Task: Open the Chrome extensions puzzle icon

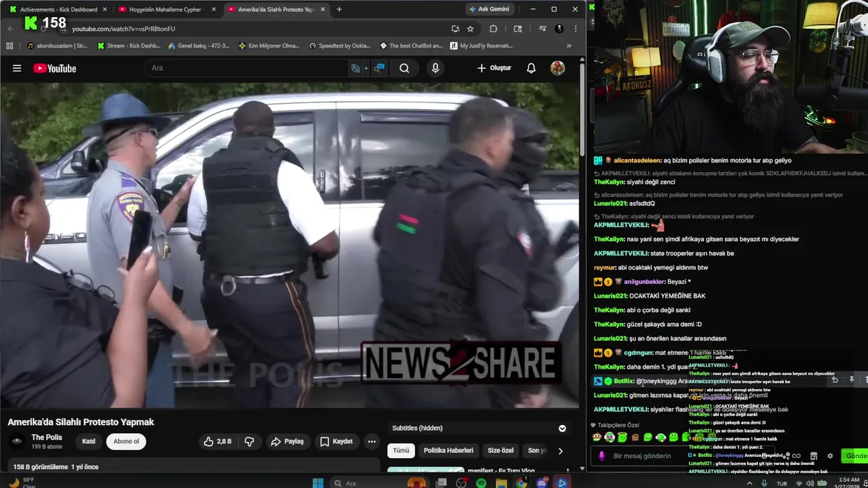Action: 493,28
